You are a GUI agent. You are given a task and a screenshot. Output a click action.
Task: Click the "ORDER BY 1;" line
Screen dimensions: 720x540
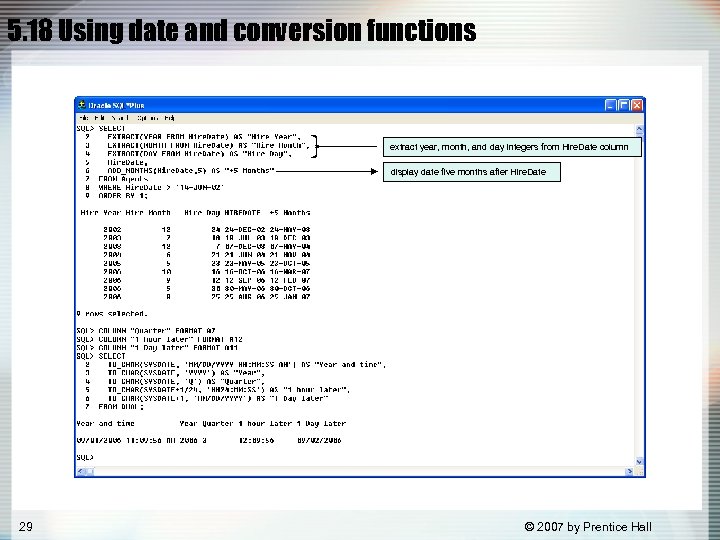[123, 196]
